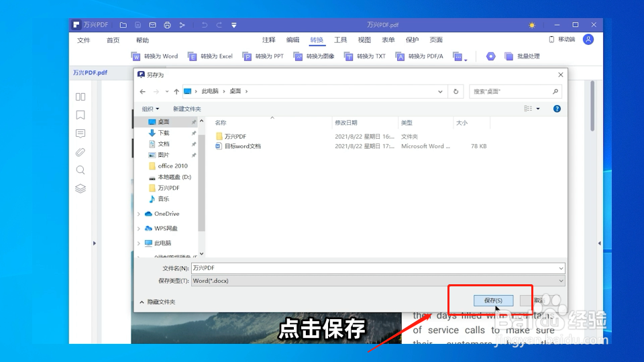This screenshot has width=644, height=362.
Task: Click 转换为 TXT tool
Action: 365,56
